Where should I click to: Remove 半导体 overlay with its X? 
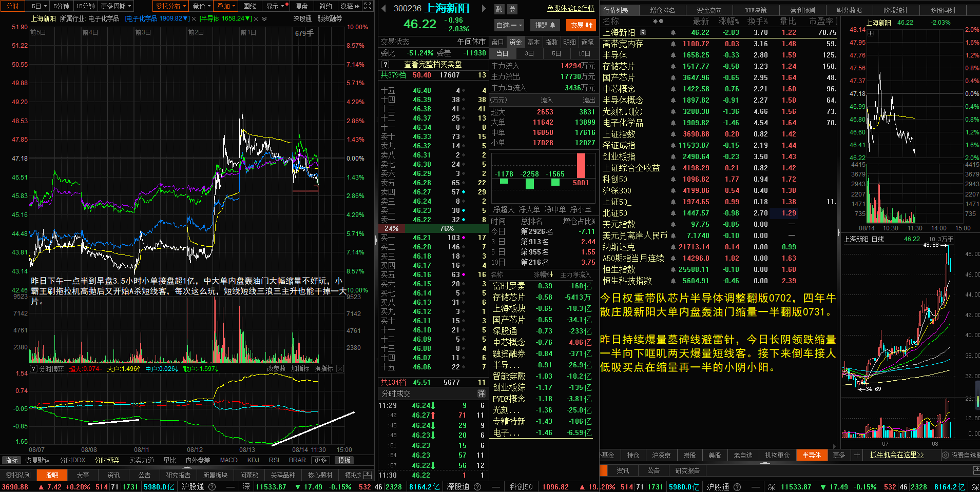[x=255, y=18]
